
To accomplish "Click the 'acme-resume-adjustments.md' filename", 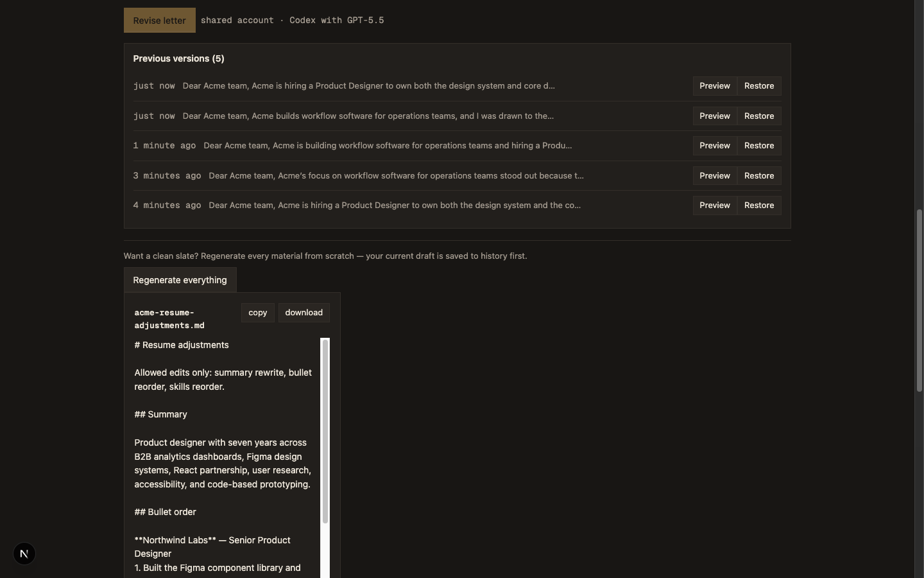I will point(169,319).
